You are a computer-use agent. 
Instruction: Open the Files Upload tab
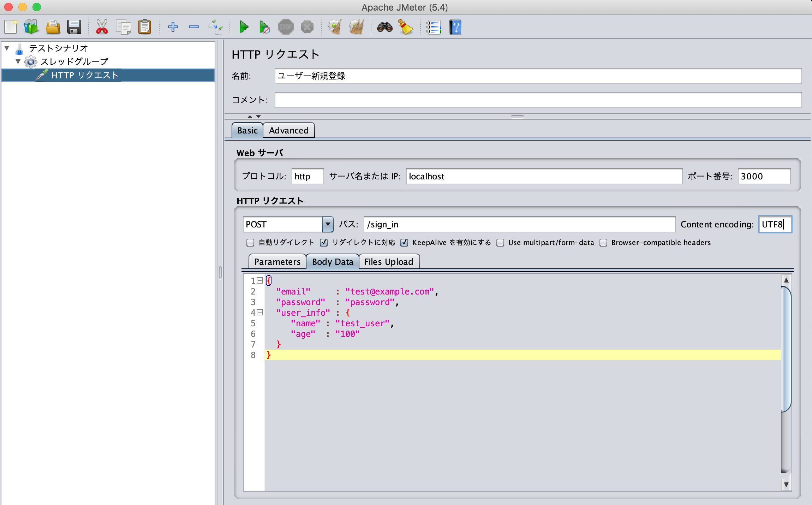pyautogui.click(x=388, y=262)
